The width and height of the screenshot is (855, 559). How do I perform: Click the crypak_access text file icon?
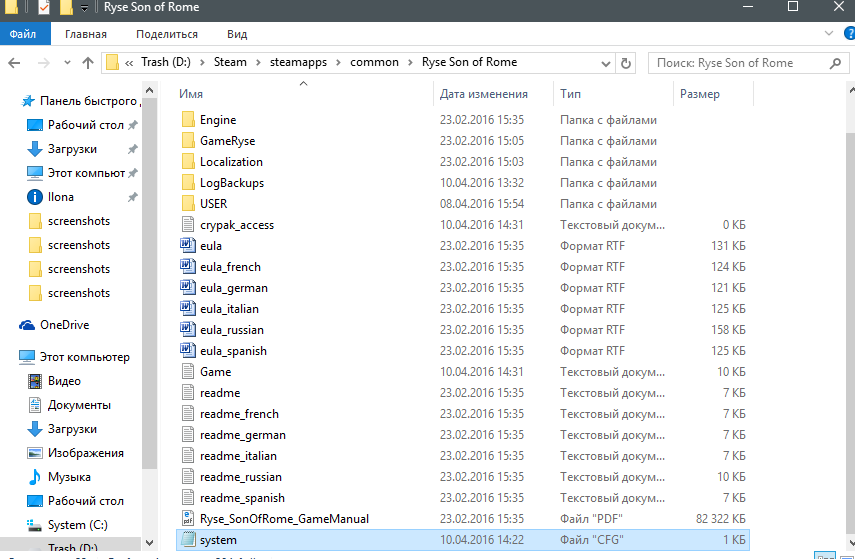click(188, 225)
